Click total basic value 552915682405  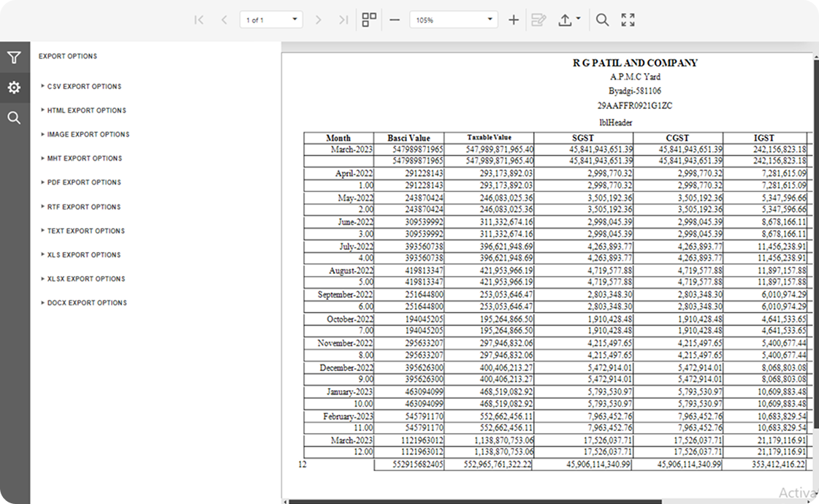[x=409, y=465]
